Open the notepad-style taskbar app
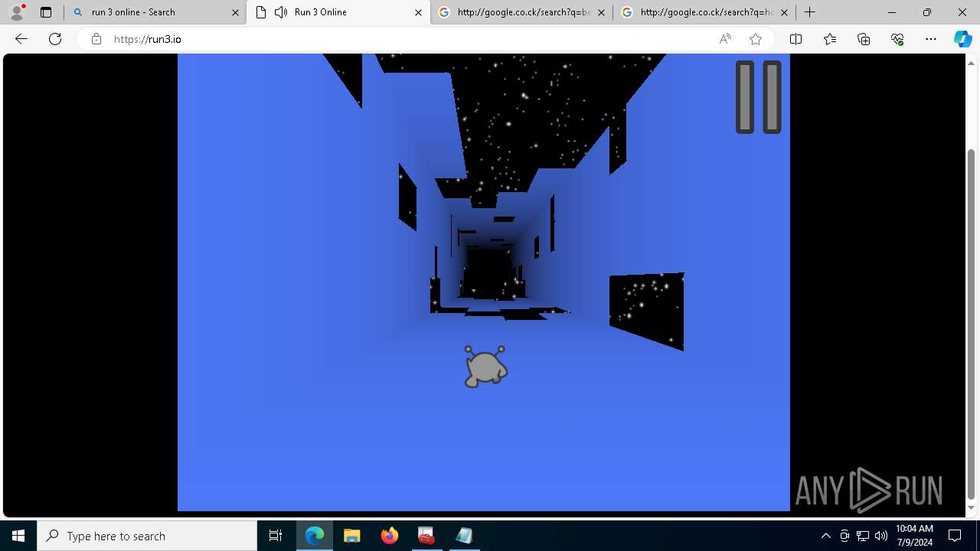Screen dimensions: 980x551 pos(464,536)
